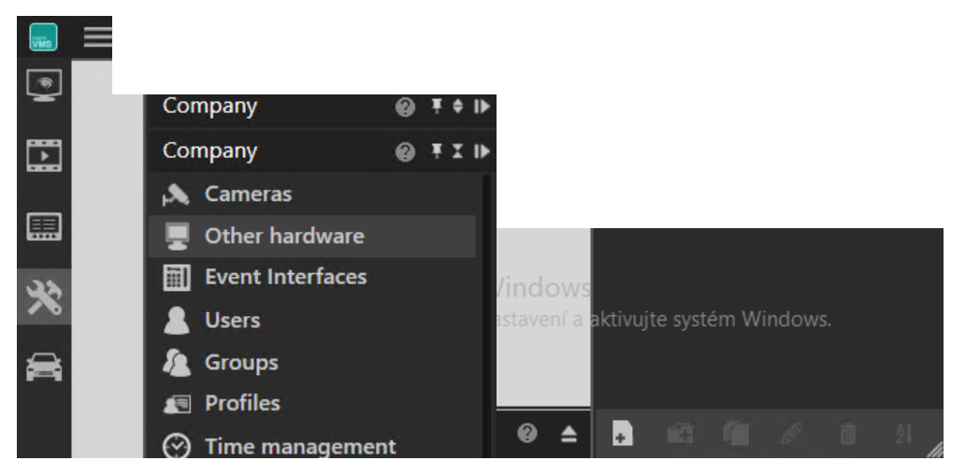The image size is (980, 475).
Task: Select the configuration tools sidebar icon
Action: [44, 295]
